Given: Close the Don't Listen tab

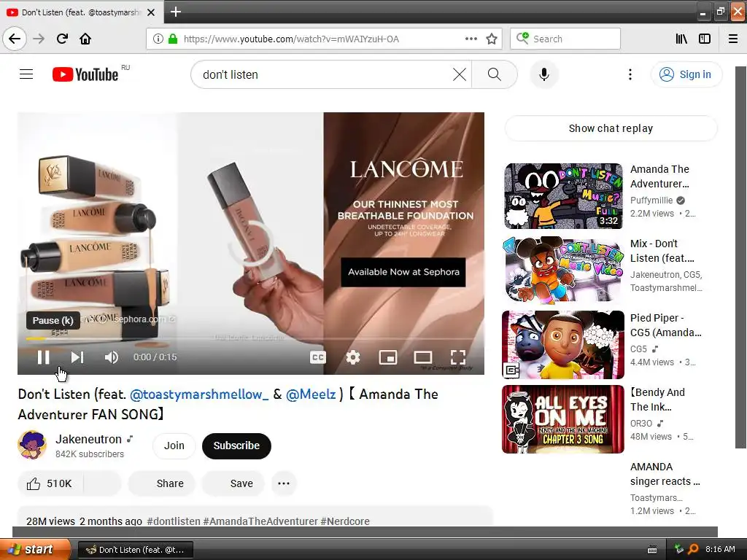Looking at the screenshot, I should (151, 12).
